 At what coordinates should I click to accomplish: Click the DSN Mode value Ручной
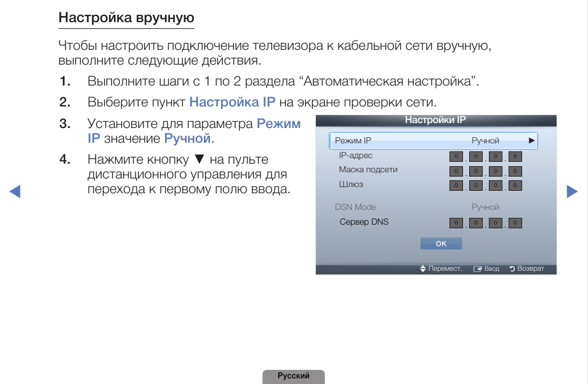tap(485, 207)
